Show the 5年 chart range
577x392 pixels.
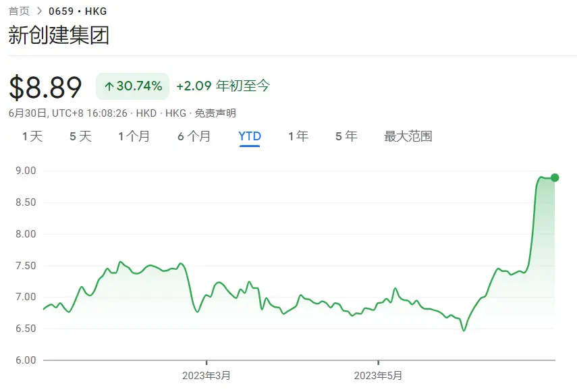(346, 136)
